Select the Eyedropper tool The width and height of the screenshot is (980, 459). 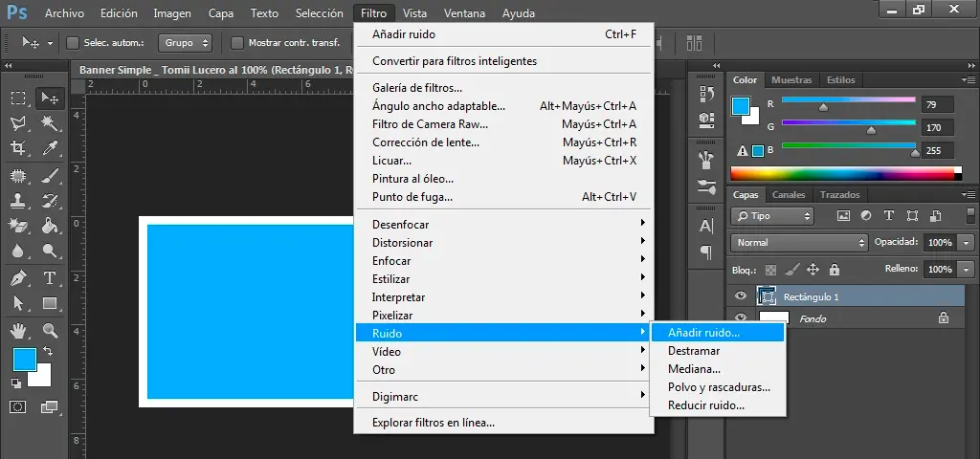coord(50,148)
